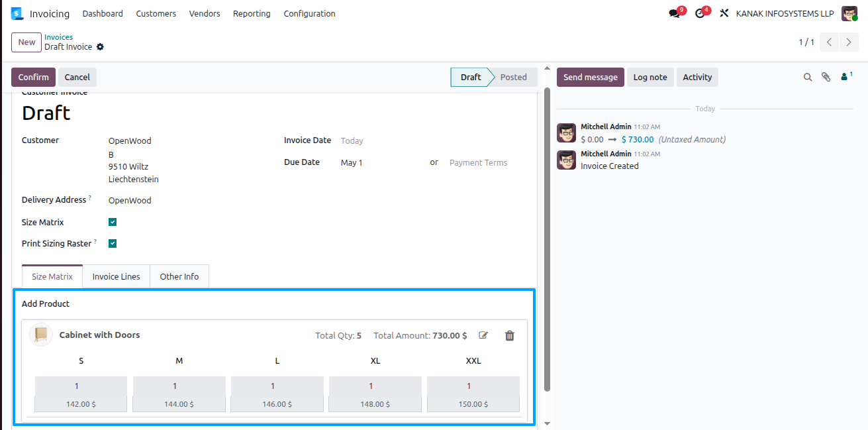Click the Log note button

[x=650, y=77]
